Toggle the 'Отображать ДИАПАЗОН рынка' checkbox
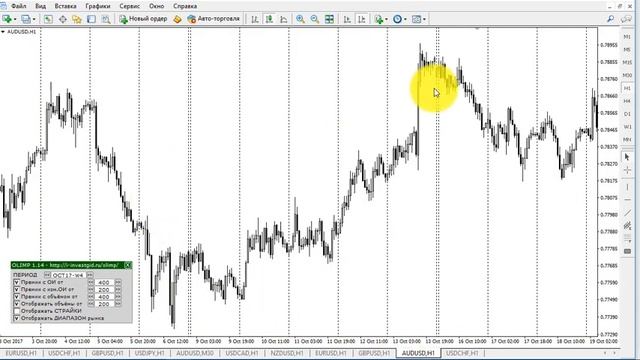 click(x=17, y=318)
